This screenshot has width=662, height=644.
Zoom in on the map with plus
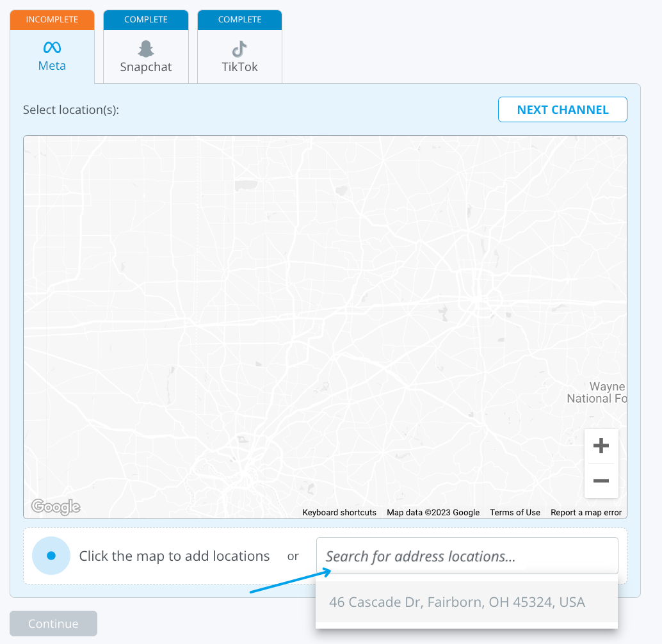601,446
